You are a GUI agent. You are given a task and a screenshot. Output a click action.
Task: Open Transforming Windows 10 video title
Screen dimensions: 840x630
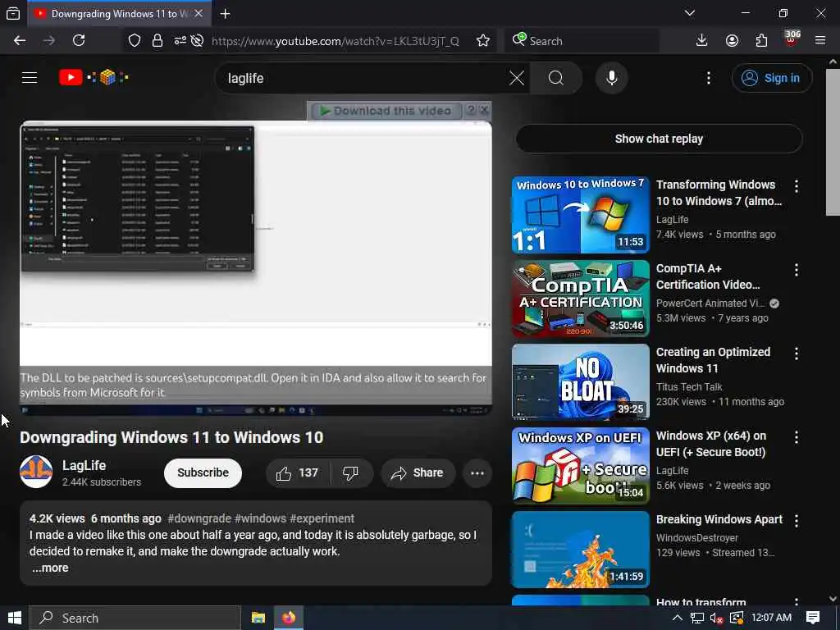pos(719,193)
